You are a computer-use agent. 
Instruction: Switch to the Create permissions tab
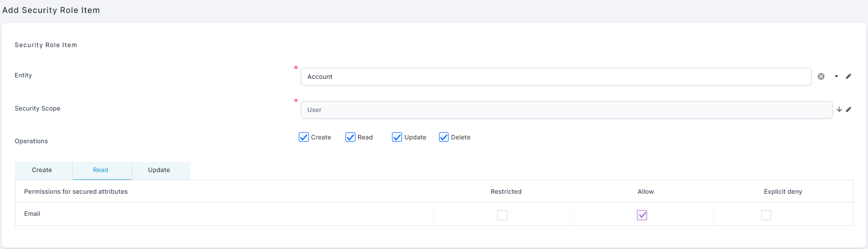[x=42, y=170]
